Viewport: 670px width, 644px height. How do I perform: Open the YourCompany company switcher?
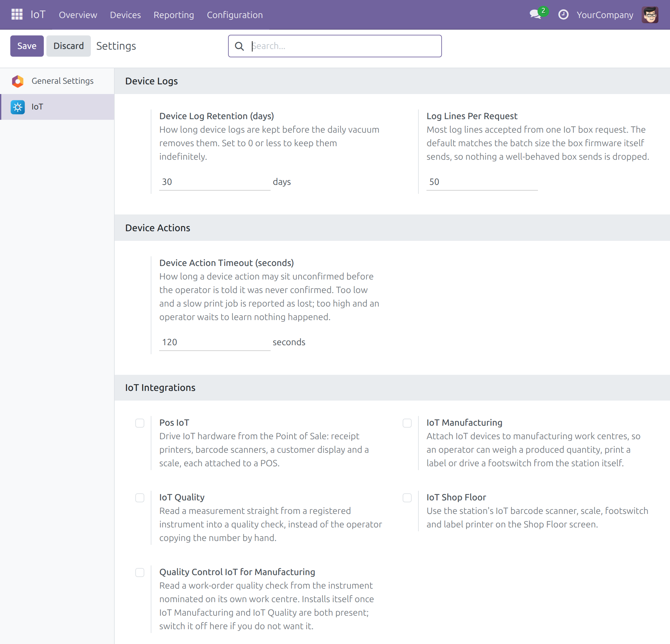tap(605, 15)
